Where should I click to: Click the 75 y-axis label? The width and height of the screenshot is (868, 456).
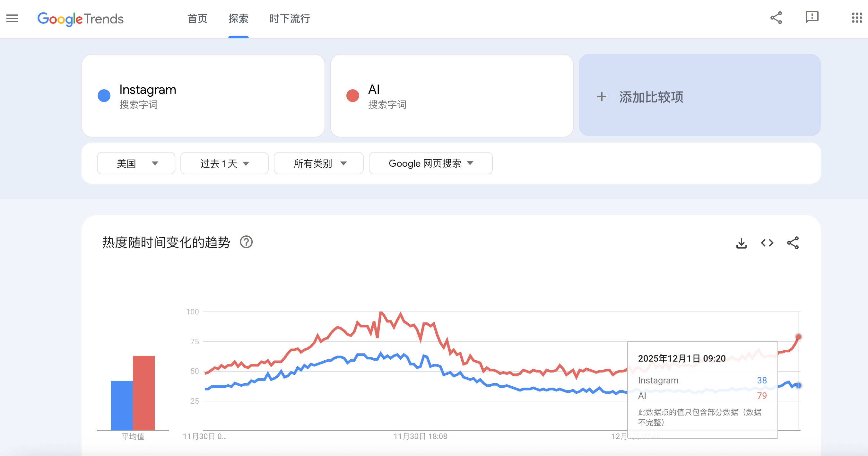[x=195, y=341]
